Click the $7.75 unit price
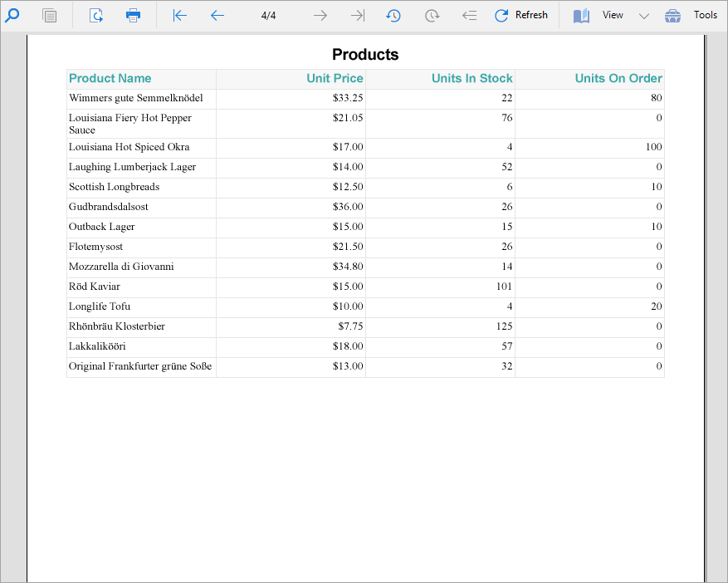The width and height of the screenshot is (728, 583). click(350, 326)
